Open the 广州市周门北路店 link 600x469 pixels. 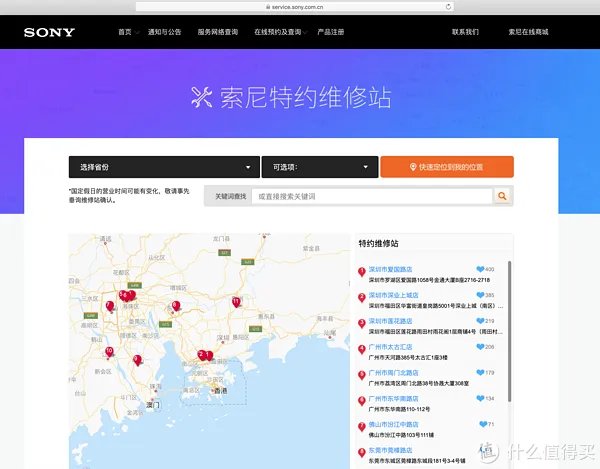tap(393, 373)
